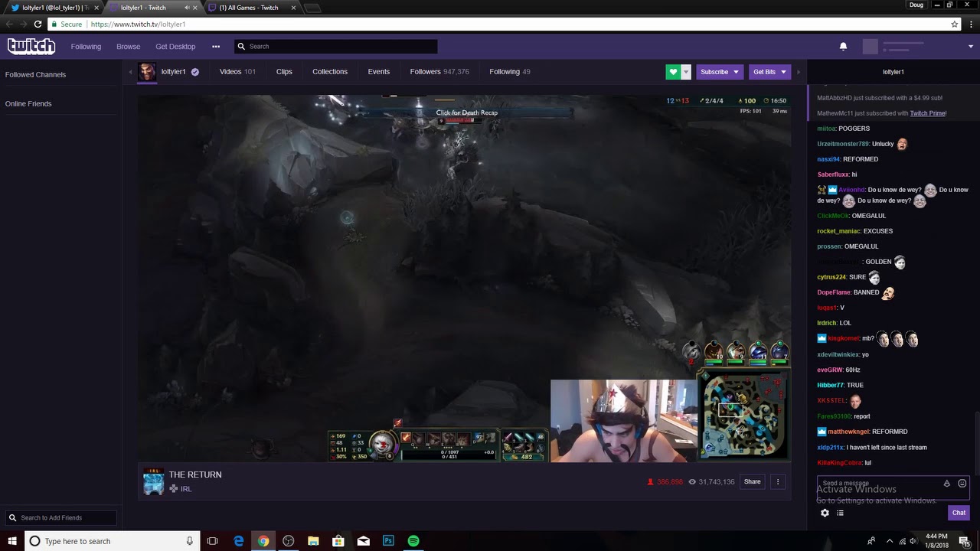This screenshot has width=980, height=551.
Task: Open the emote picker smiley icon
Action: coord(962,484)
